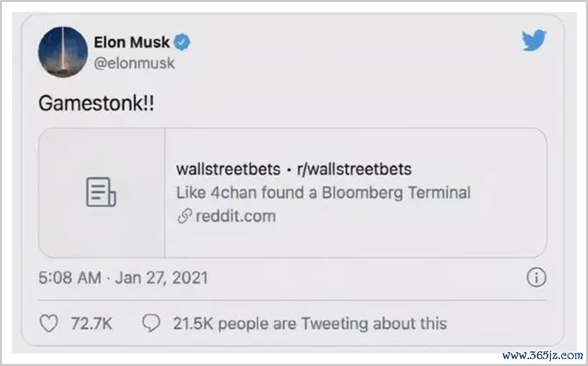
Task: Click the Twitter bird logo
Action: (x=534, y=40)
